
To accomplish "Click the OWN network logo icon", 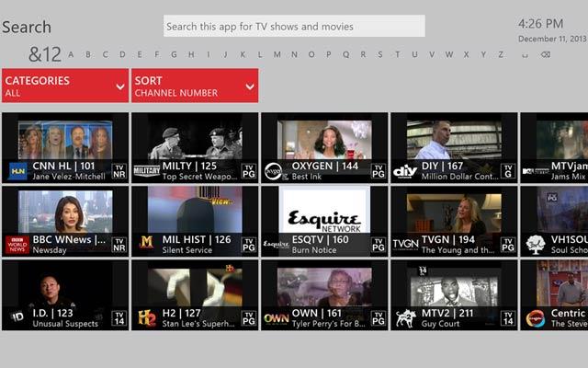I will [276, 317].
